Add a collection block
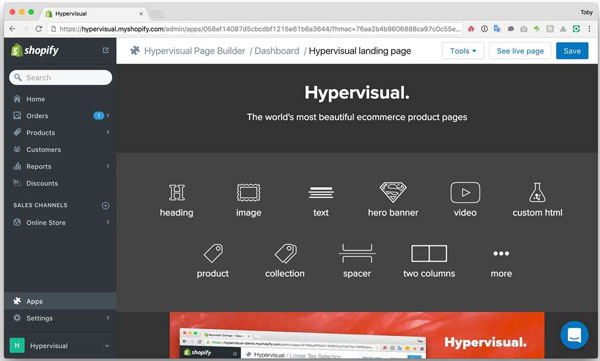 click(x=285, y=261)
